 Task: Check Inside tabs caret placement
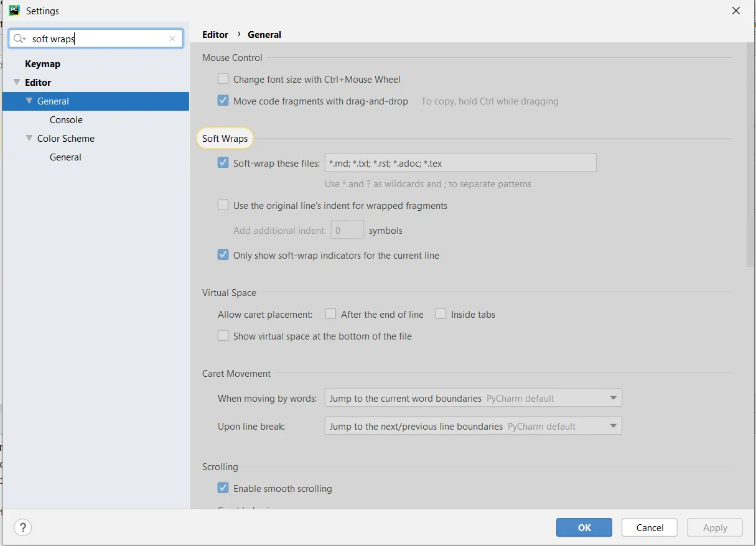click(x=441, y=314)
